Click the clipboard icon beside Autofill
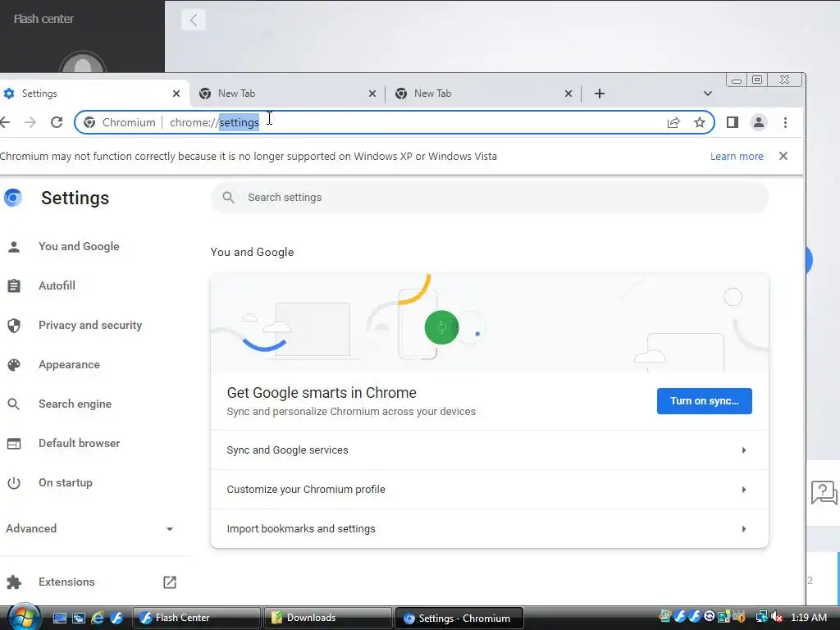The image size is (840, 630). 14,286
